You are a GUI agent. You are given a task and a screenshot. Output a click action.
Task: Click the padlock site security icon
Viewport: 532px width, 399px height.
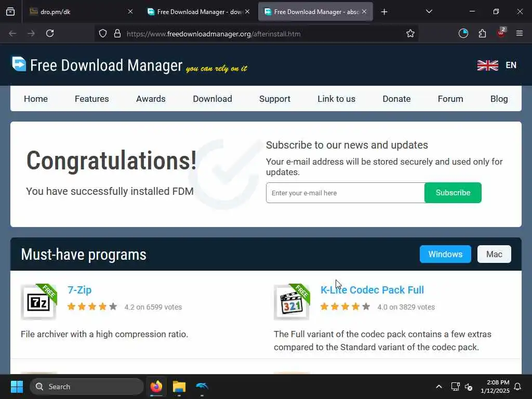pyautogui.click(x=117, y=33)
